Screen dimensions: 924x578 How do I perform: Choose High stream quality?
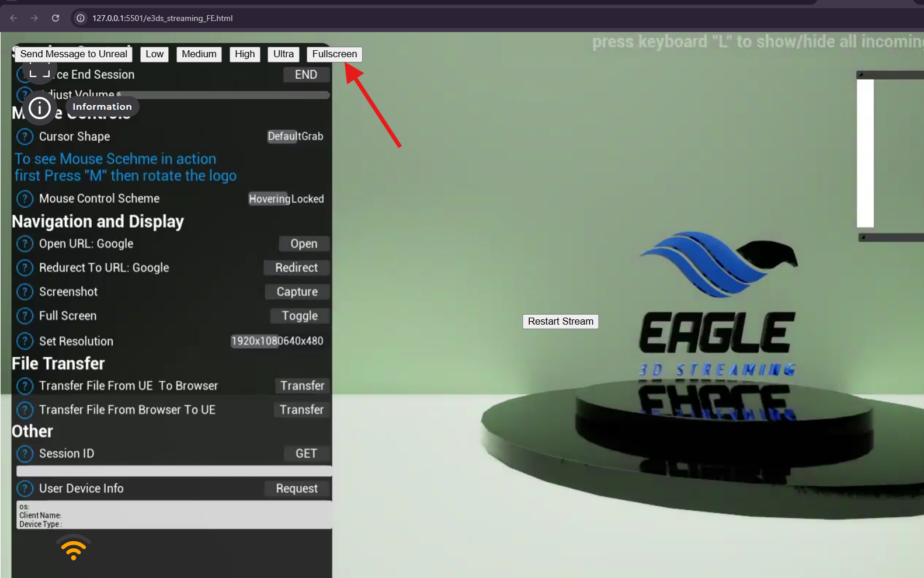[245, 54]
